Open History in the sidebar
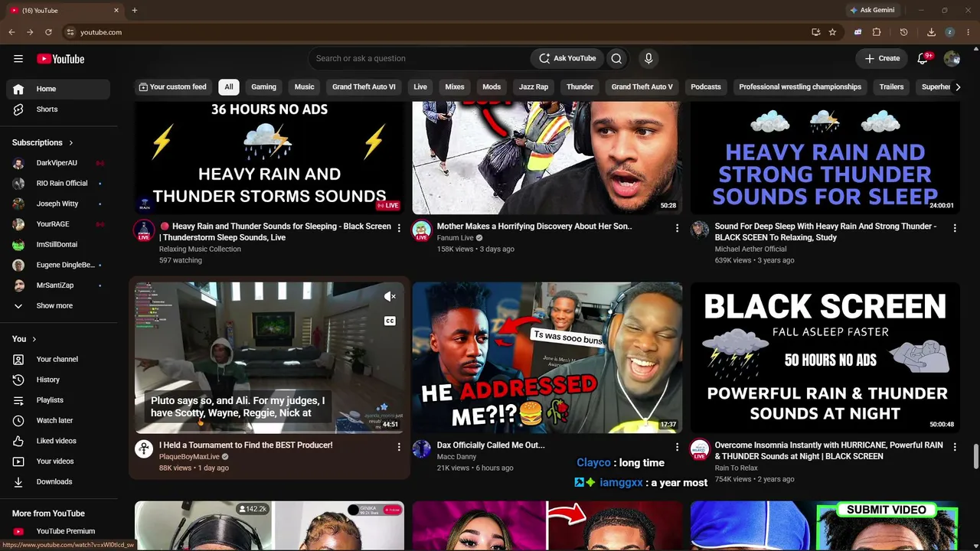980x551 pixels. [58, 380]
